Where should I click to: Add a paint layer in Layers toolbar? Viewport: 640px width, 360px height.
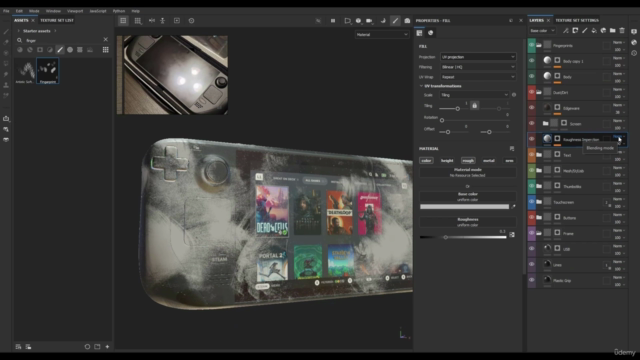584,31
